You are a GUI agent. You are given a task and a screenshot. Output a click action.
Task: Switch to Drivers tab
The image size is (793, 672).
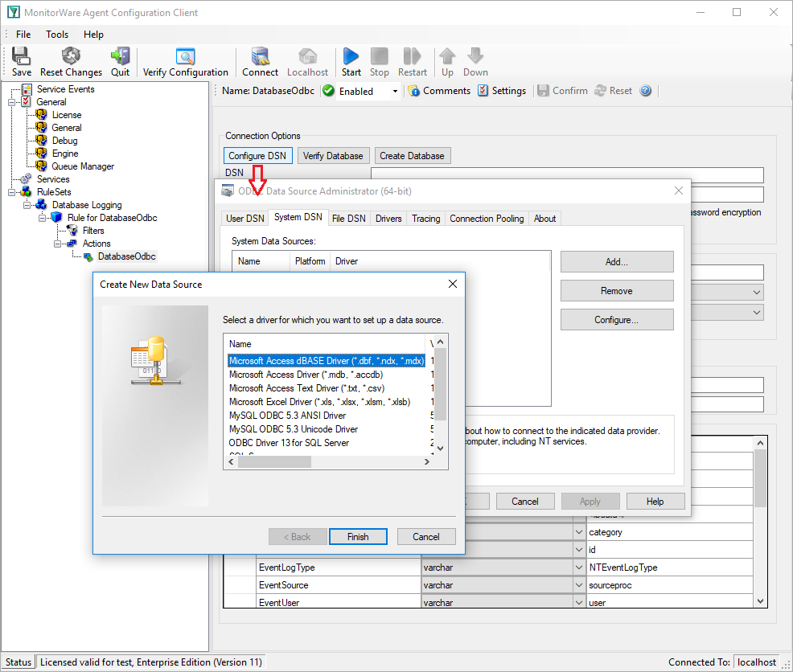coord(388,219)
